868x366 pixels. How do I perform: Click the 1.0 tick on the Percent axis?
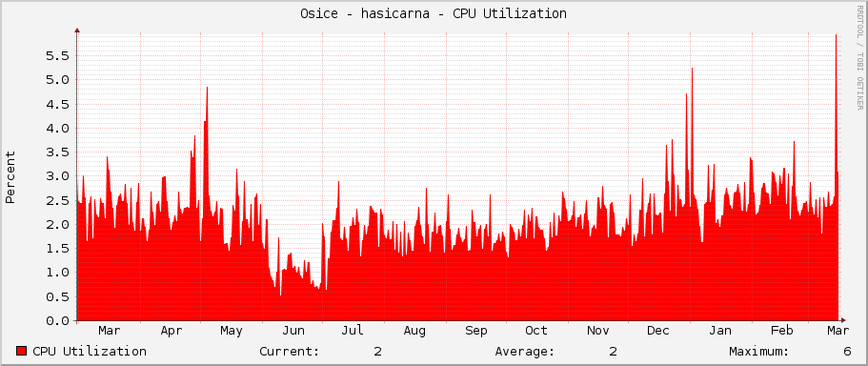click(x=57, y=273)
